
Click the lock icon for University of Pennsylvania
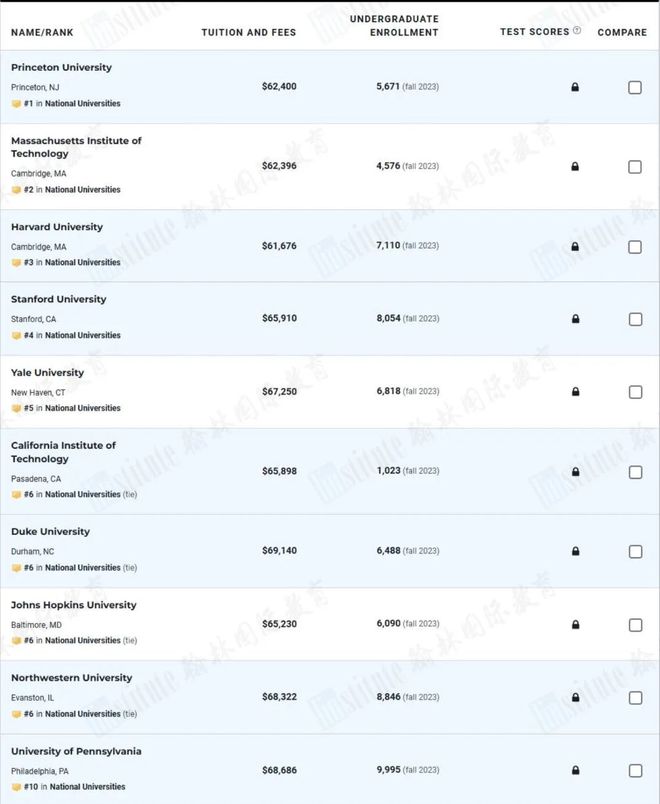[575, 770]
